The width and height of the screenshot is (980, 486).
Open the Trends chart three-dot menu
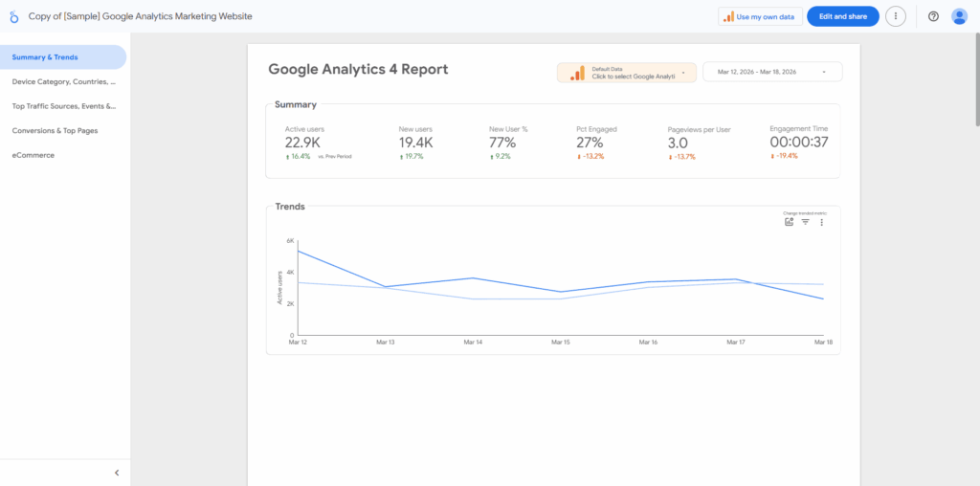(821, 222)
